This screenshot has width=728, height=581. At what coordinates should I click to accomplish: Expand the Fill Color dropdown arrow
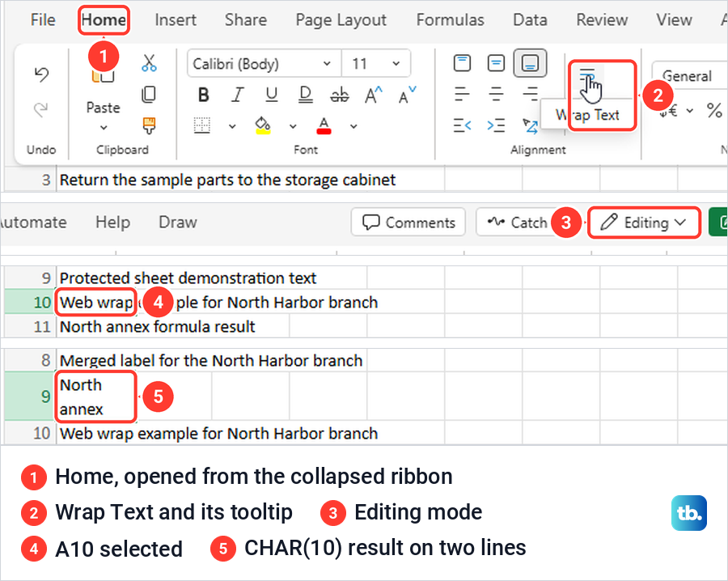(293, 126)
